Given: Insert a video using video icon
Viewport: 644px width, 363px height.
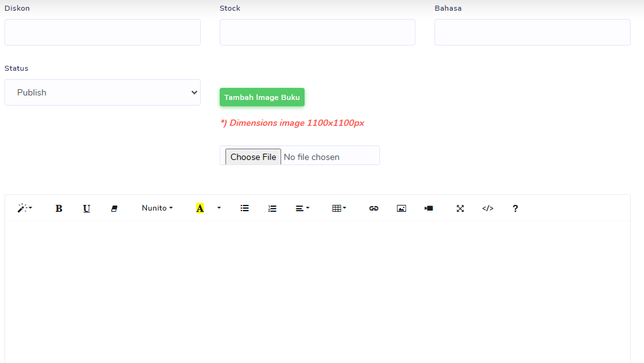Looking at the screenshot, I should tap(429, 208).
